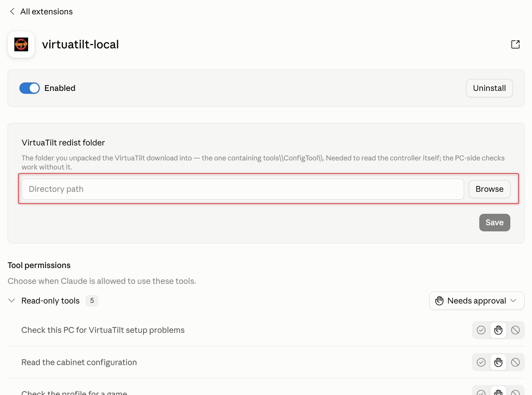Click 'Check this PC for VirtuaTilt setup problems'

[x=103, y=330]
